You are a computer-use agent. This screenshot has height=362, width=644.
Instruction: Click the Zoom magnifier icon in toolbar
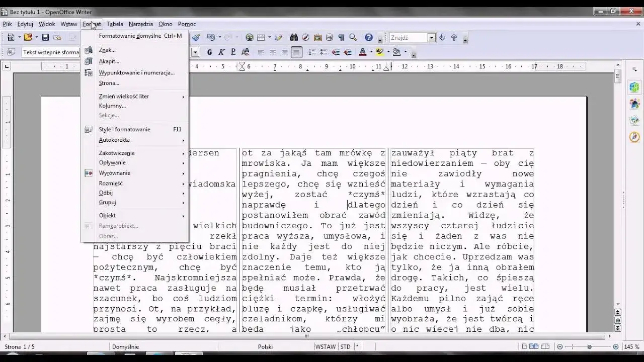pos(353,37)
